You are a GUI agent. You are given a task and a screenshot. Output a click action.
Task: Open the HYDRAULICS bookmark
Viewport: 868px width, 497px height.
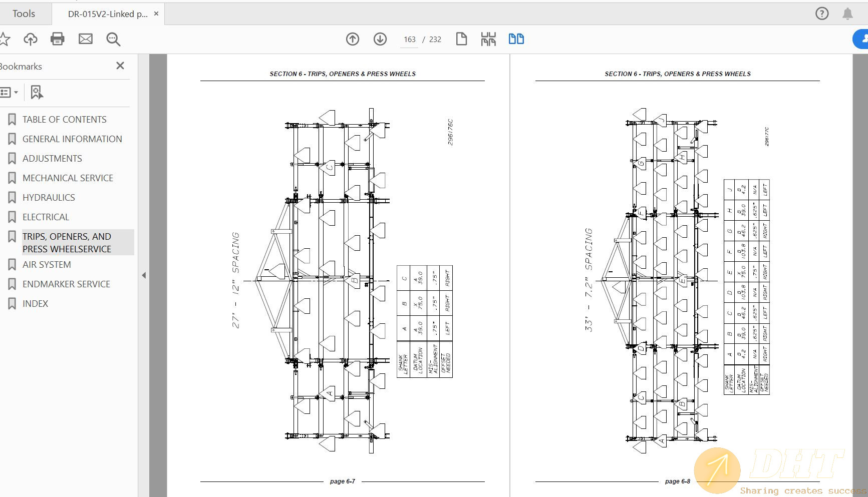click(x=49, y=198)
